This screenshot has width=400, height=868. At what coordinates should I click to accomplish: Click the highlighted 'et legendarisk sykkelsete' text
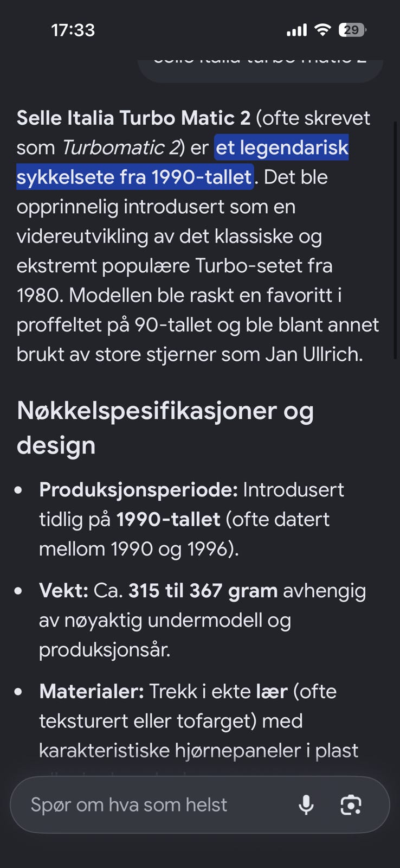coord(282,148)
